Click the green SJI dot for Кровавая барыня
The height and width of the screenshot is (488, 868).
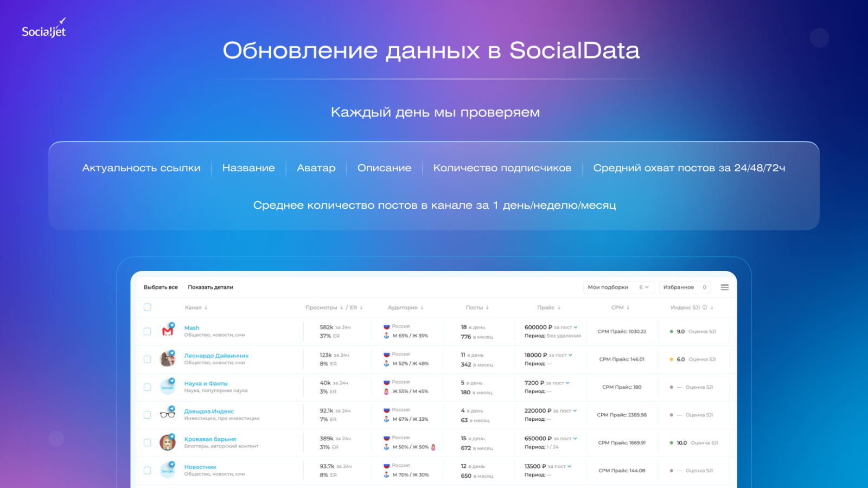(x=672, y=443)
